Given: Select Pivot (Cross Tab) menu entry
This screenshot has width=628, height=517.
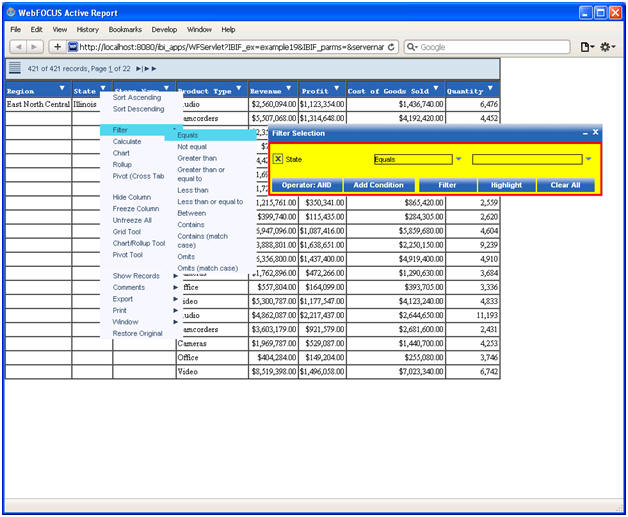Looking at the screenshot, I should point(138,176).
